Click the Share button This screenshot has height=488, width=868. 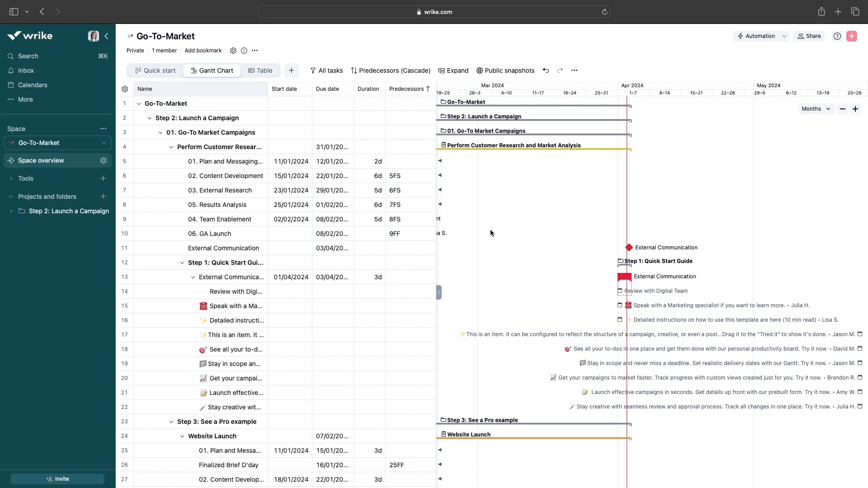(x=809, y=36)
